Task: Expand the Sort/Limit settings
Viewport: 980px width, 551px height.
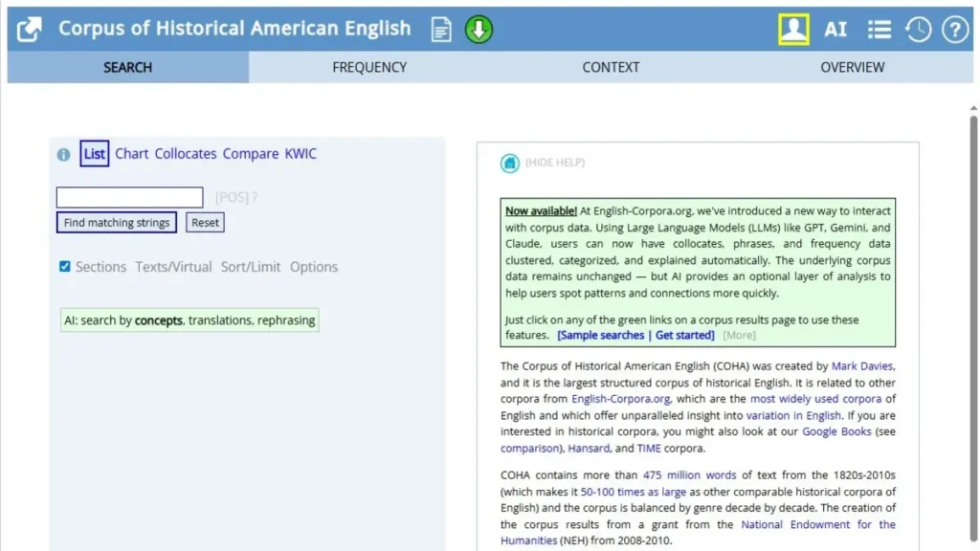Action: (251, 267)
